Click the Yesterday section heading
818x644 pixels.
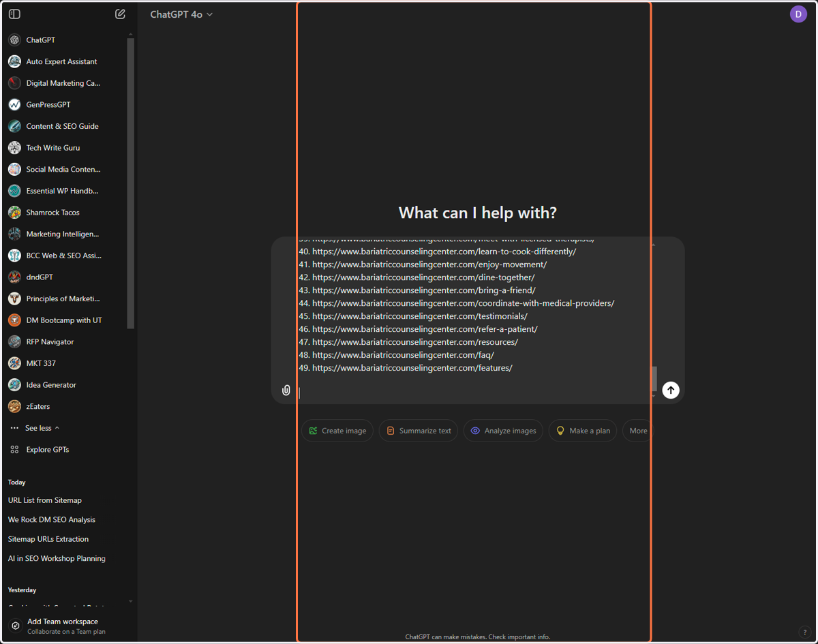tap(22, 590)
